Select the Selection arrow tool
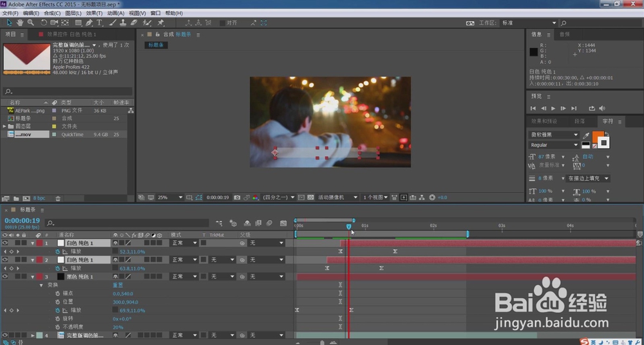Screen dimensions: 644x345 pos(10,23)
